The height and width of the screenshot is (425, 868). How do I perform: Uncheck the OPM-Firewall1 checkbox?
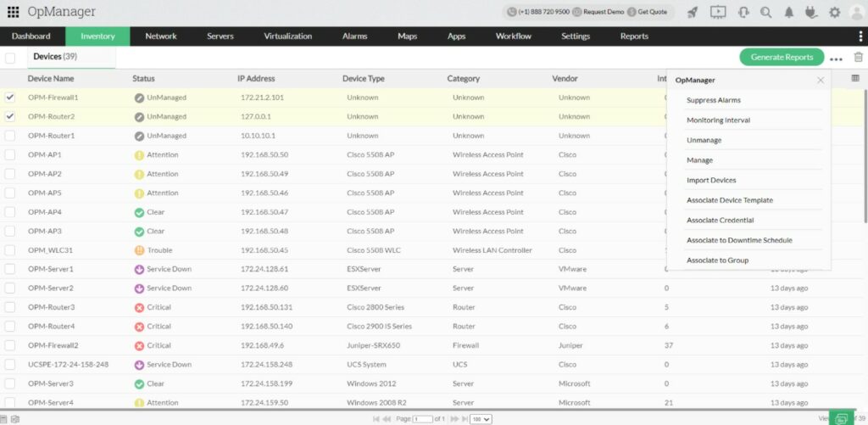(10, 98)
